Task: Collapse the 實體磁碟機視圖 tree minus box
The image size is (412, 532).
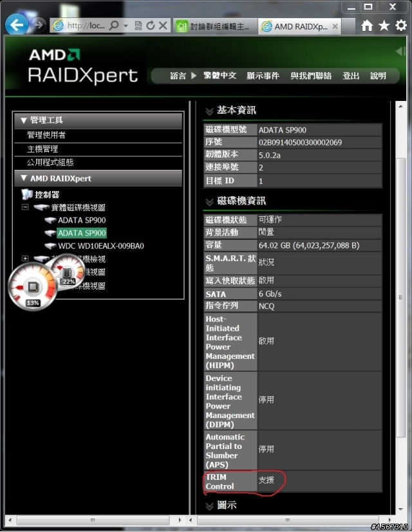Action: coord(25,207)
